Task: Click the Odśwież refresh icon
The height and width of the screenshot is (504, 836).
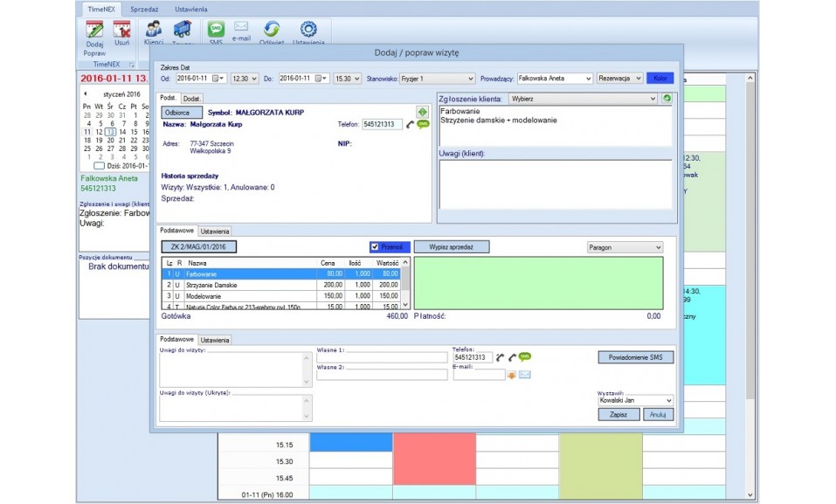Action: pos(271,30)
